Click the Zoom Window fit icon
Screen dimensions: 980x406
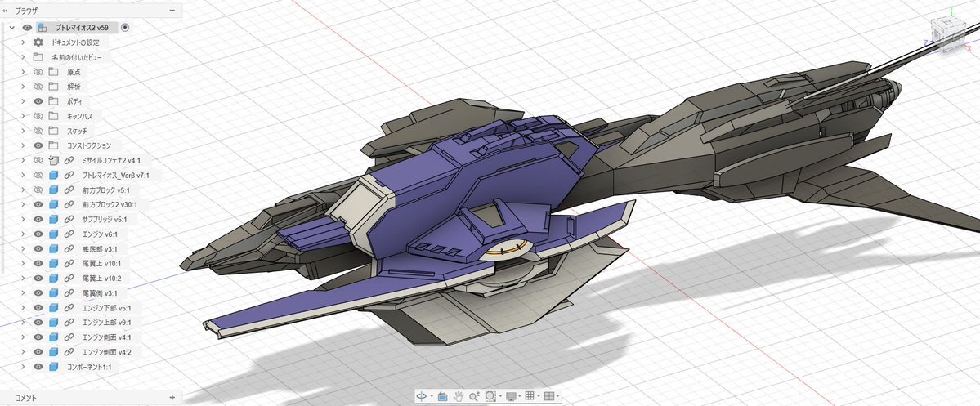pos(490,396)
